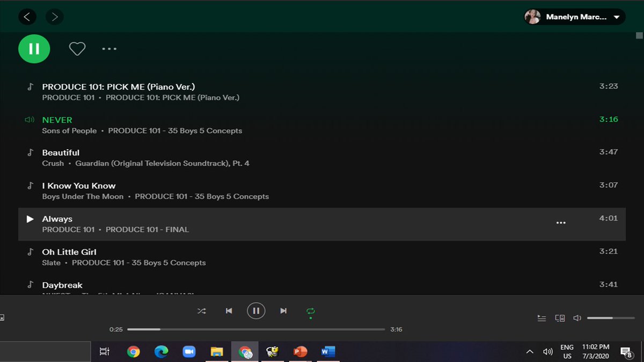Screen dimensions: 644x362
Task: Open Microsoft Edge from the taskbar
Action: 161,352
